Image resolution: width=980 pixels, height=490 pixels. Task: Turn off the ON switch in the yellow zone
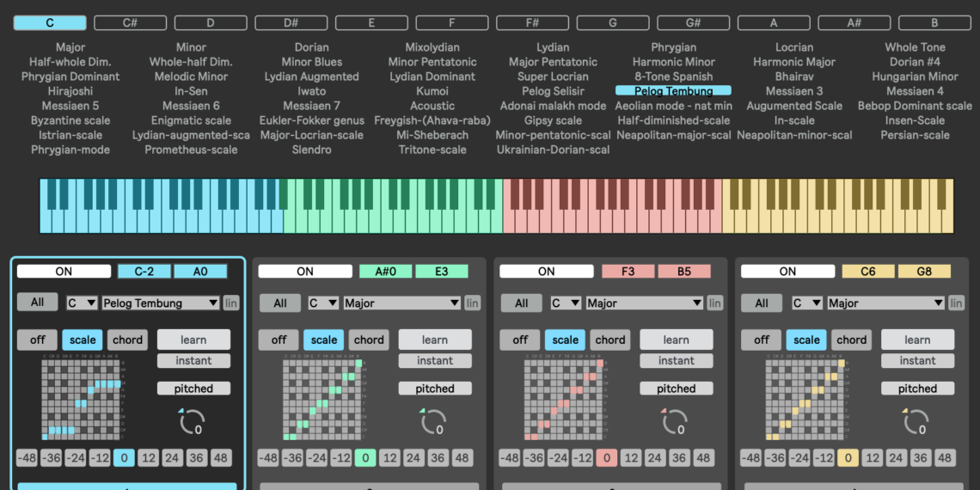click(x=787, y=272)
